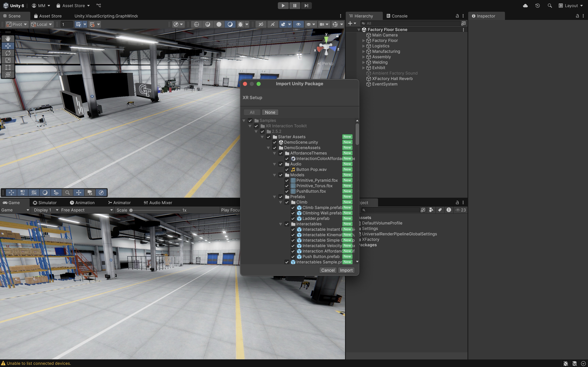Image resolution: width=588 pixels, height=367 pixels.
Task: Select the Scale tool
Action: (8, 60)
